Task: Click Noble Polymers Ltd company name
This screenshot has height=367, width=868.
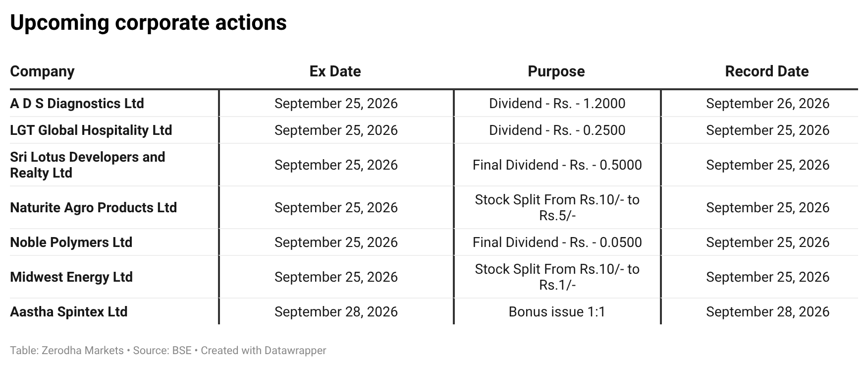Action: coord(71,243)
